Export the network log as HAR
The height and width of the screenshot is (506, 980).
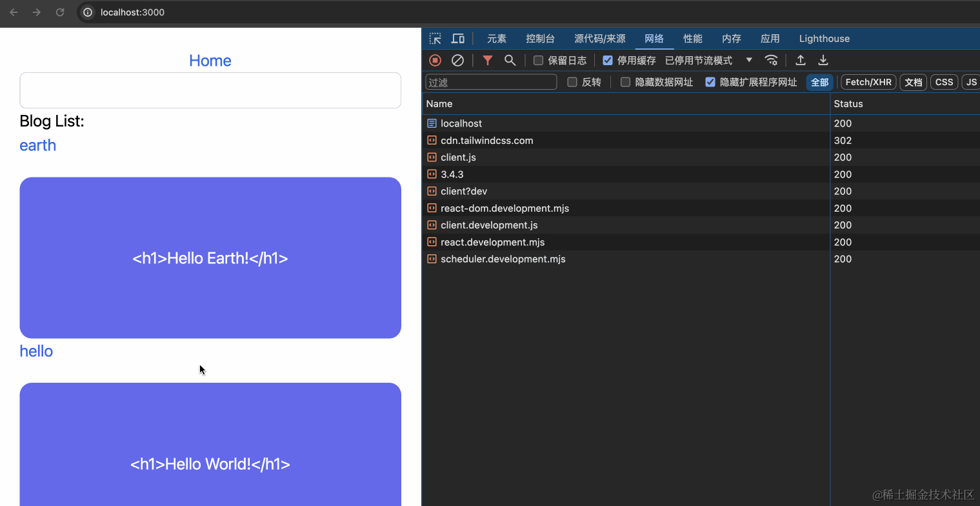[x=823, y=59]
